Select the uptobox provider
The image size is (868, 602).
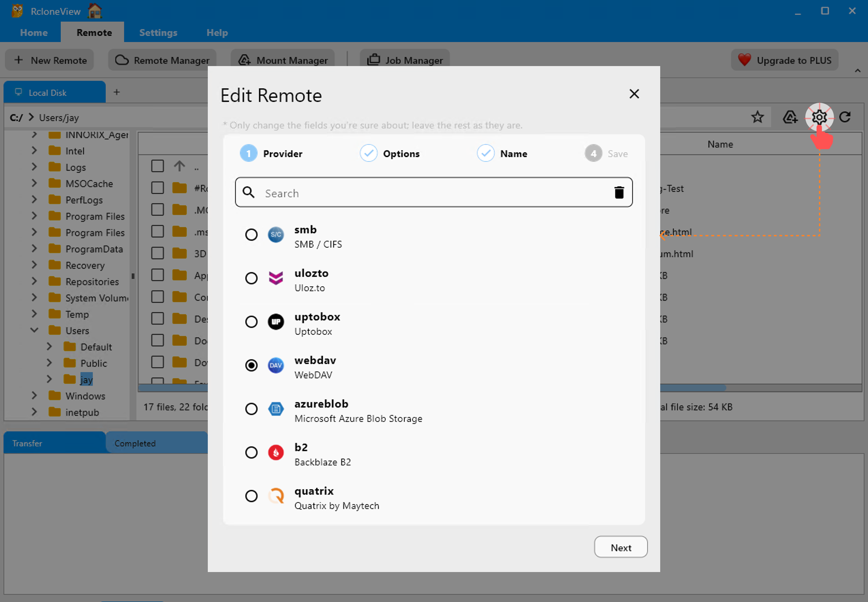(x=251, y=322)
